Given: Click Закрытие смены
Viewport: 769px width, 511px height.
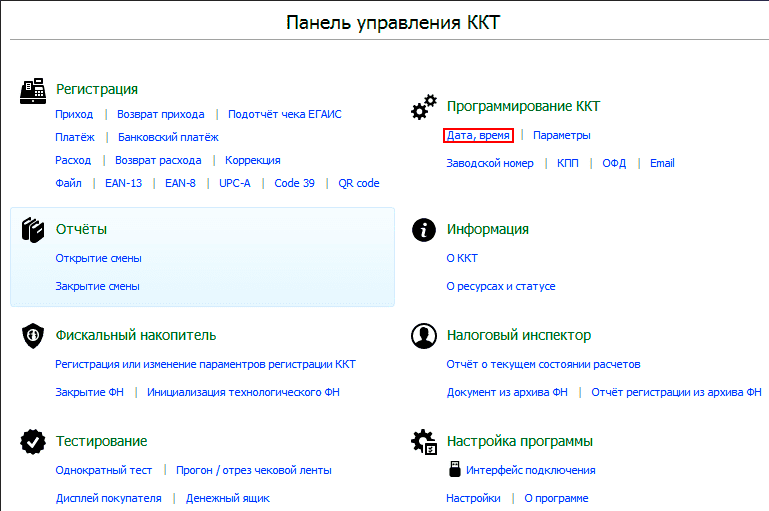Looking at the screenshot, I should [x=97, y=286].
